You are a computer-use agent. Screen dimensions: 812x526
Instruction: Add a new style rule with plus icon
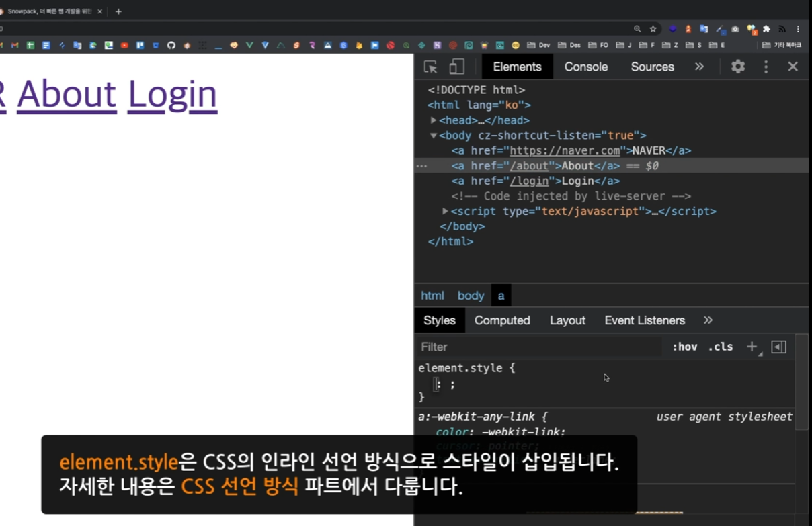click(752, 347)
